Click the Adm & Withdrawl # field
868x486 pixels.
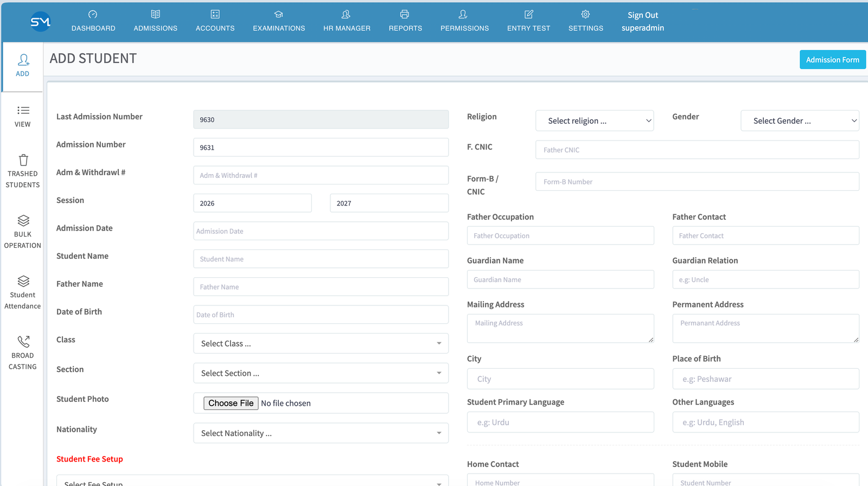click(321, 175)
